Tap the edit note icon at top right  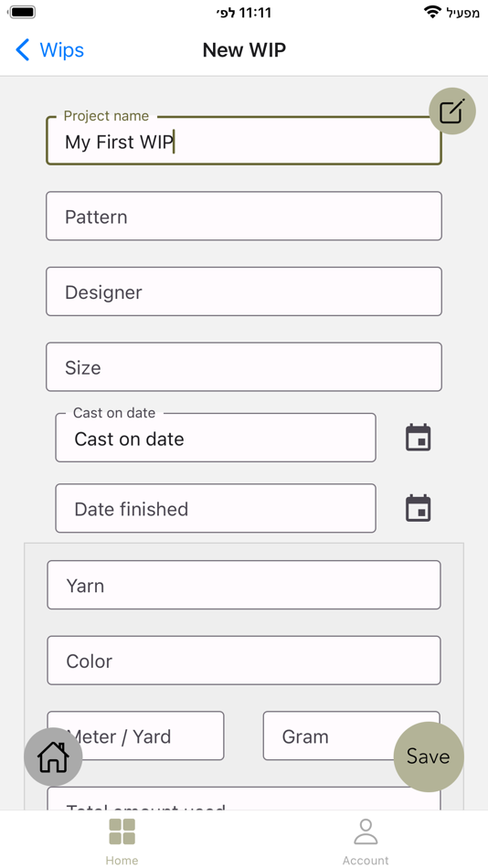452,111
